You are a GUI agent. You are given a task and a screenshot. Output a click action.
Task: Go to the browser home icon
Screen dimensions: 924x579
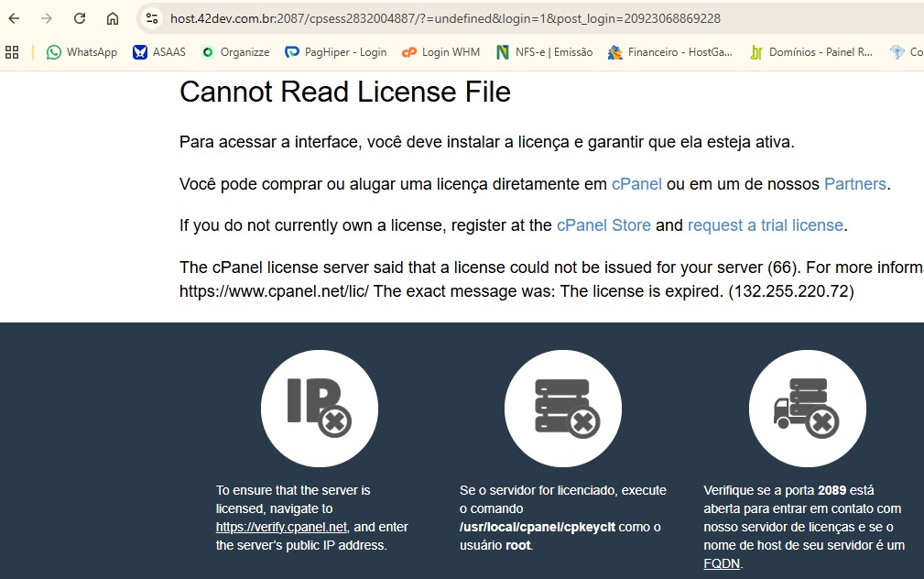click(x=113, y=18)
